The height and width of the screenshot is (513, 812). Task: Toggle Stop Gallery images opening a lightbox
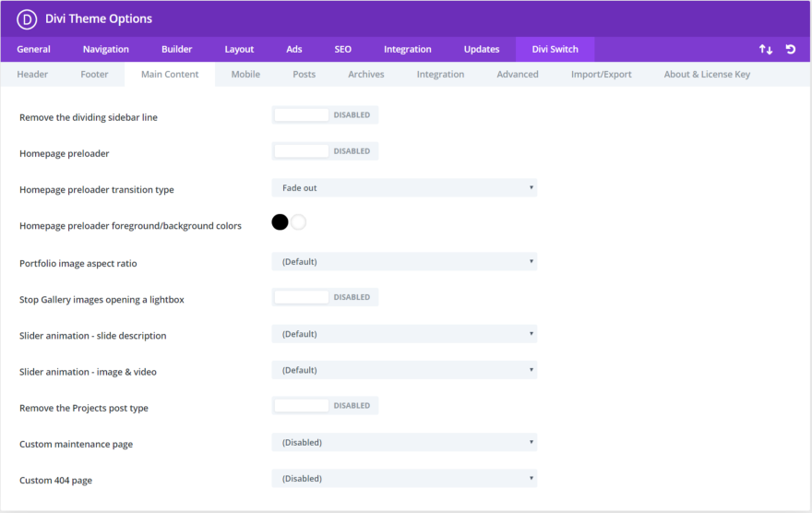[325, 297]
